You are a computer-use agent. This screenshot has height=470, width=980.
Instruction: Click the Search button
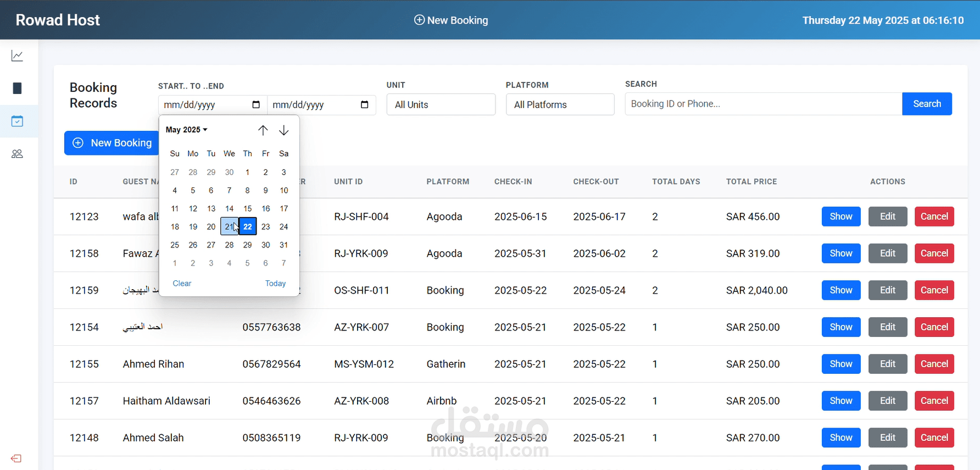pos(927,104)
